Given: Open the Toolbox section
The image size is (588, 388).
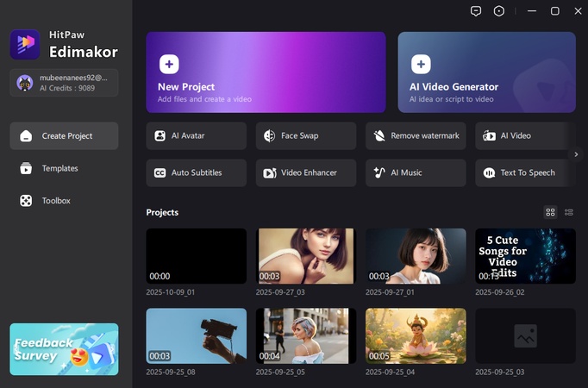Looking at the screenshot, I should 56,201.
